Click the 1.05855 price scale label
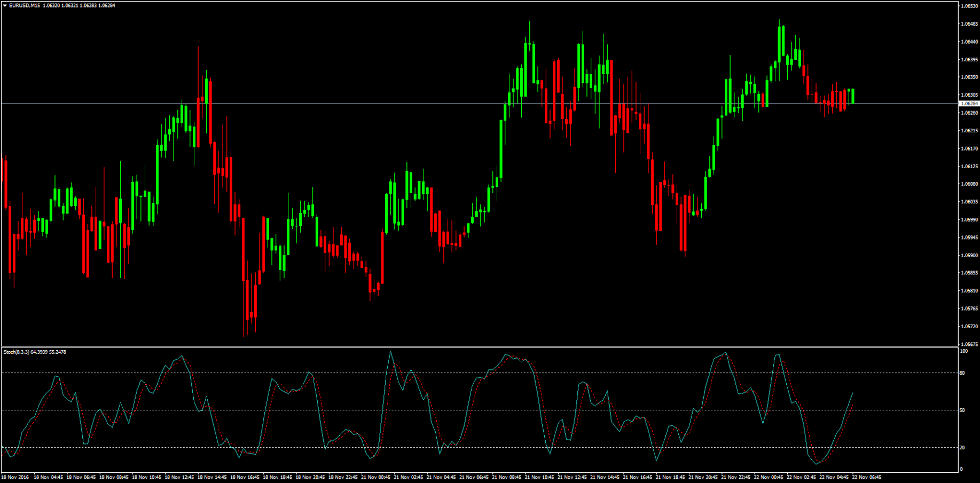 tap(969, 273)
